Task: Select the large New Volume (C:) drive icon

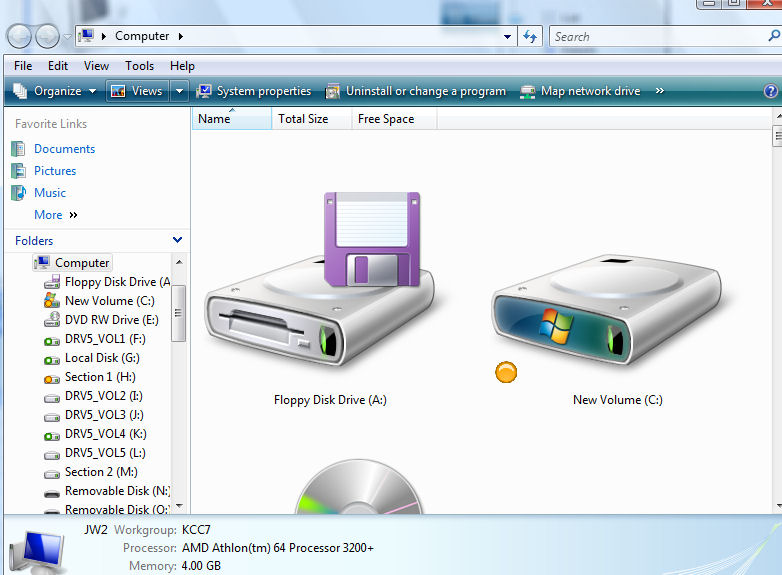Action: point(607,309)
